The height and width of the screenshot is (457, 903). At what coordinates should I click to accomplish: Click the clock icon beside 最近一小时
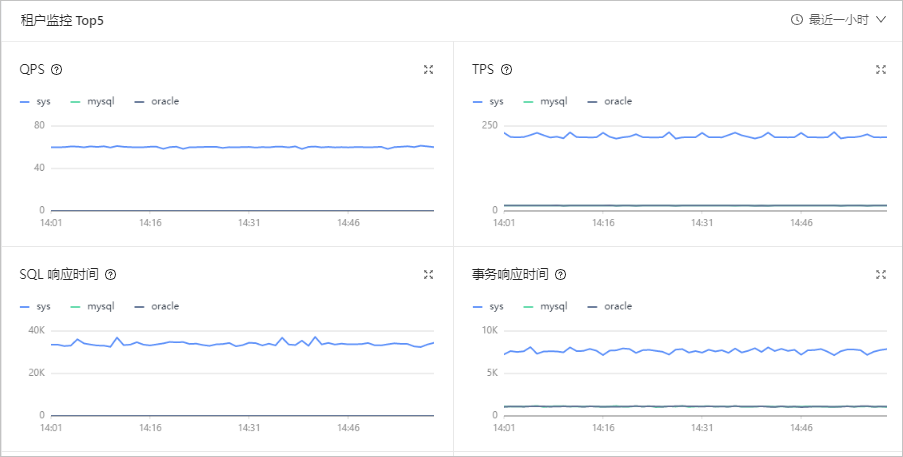[797, 20]
